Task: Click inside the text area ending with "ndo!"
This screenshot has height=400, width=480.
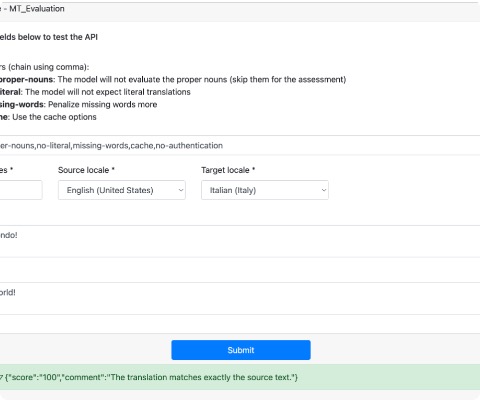Action: [240, 241]
